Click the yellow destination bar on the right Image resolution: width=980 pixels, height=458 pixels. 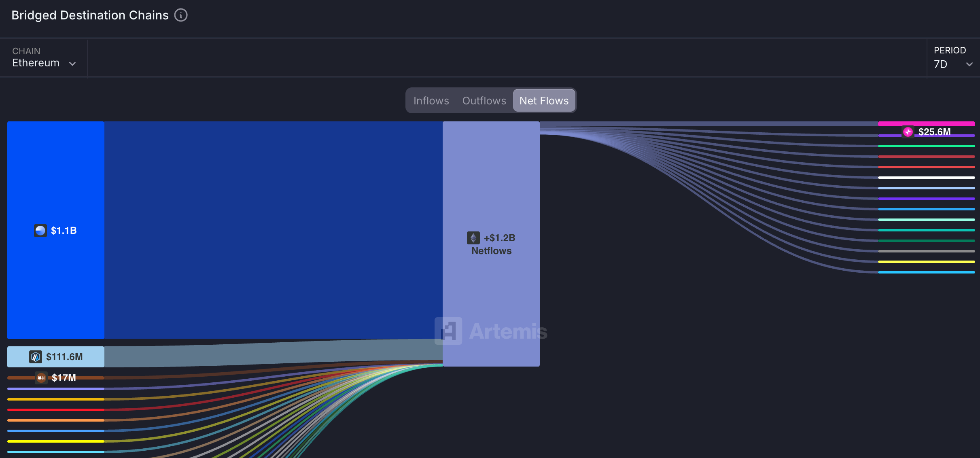(926, 262)
